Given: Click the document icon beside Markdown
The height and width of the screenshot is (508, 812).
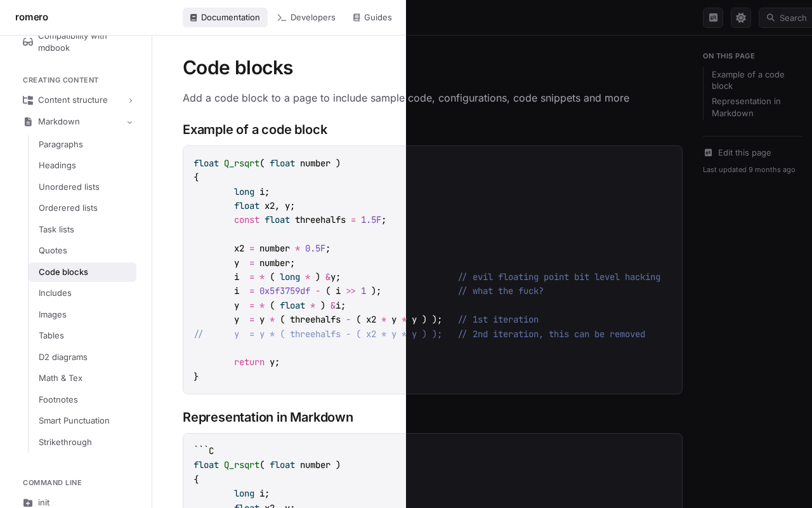Looking at the screenshot, I should tap(28, 121).
